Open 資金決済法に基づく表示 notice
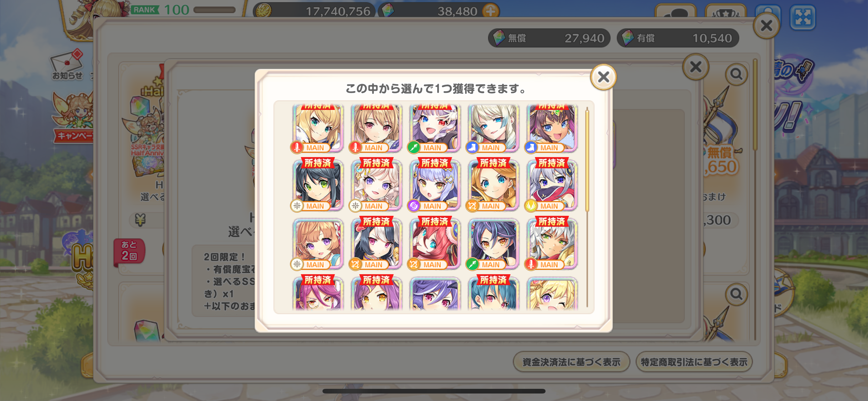This screenshot has height=401, width=868. click(x=571, y=362)
